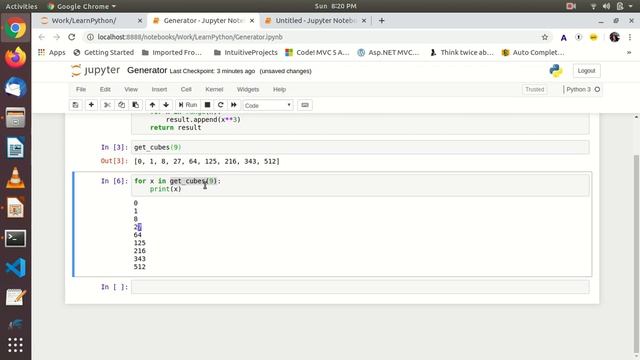Open the Getting Started bookmark
Screen dimensions: 640x360
point(104,52)
